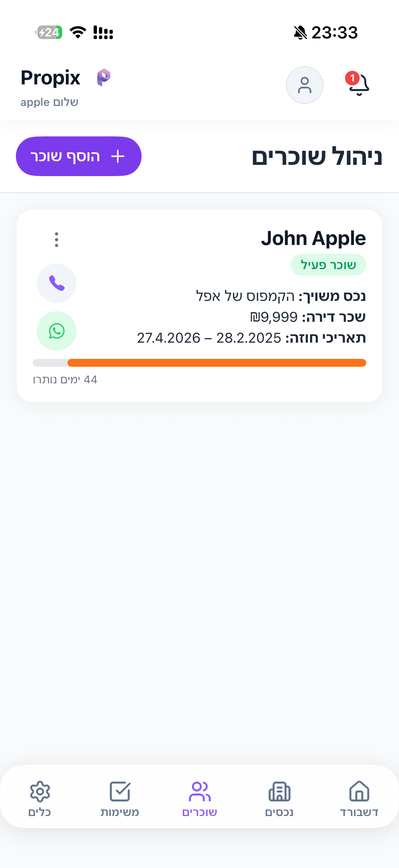This screenshot has width=399, height=868.
Task: Open the משימות tasks tab
Action: [x=119, y=798]
